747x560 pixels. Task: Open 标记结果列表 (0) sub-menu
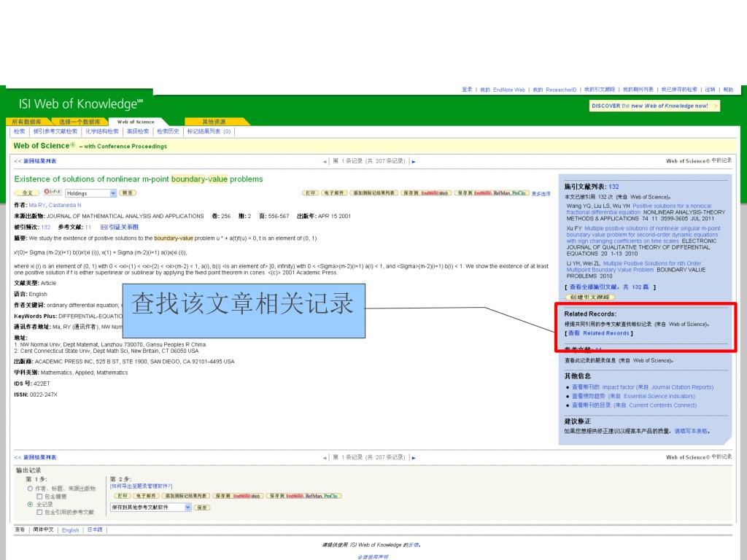(209, 131)
